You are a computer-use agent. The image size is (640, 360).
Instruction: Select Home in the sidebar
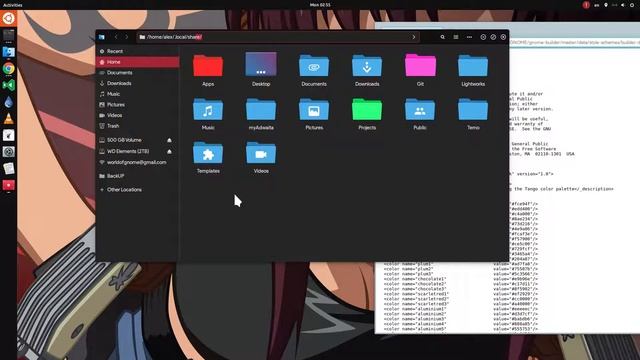point(138,62)
